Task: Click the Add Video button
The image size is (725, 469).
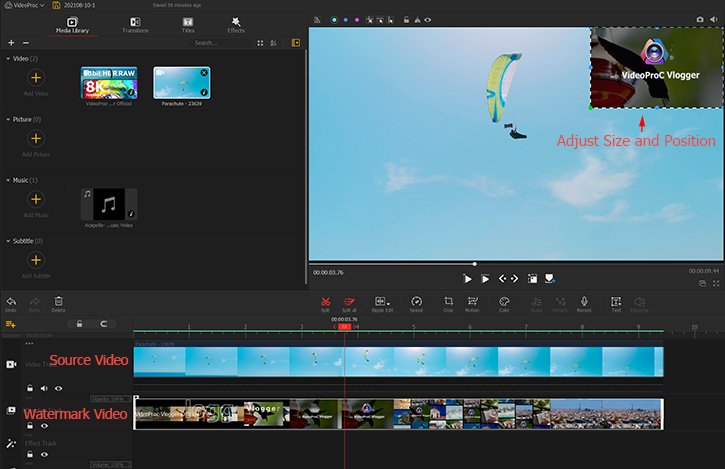Action: click(35, 77)
